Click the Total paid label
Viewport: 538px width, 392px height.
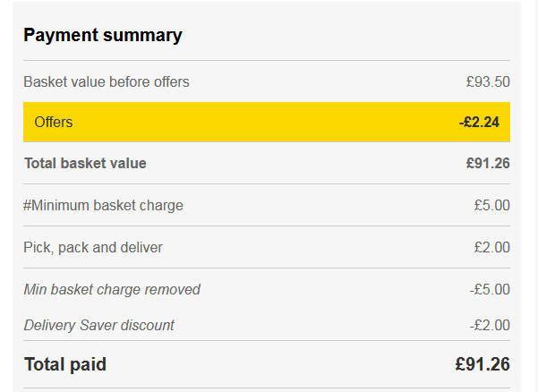[65, 364]
